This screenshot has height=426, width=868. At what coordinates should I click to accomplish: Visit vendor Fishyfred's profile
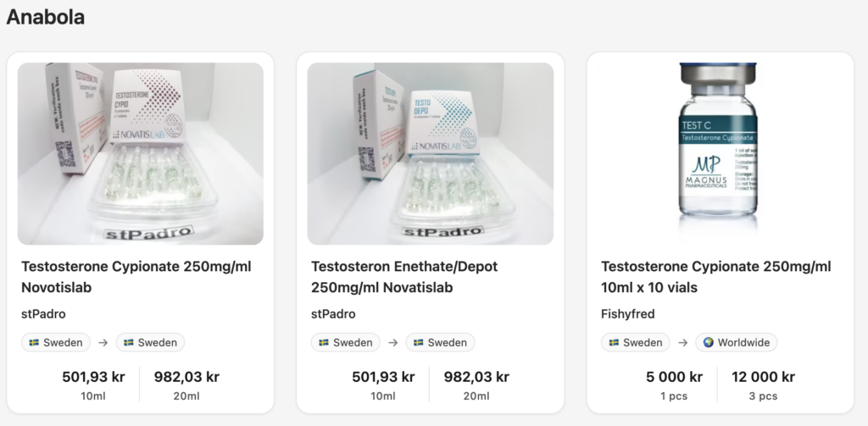(x=627, y=314)
